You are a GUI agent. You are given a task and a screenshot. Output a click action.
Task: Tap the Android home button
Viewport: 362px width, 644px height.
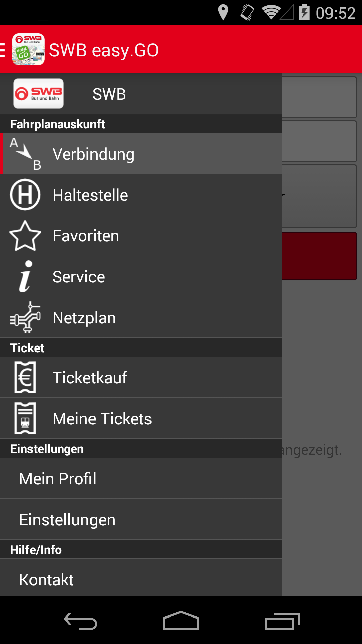[181, 621]
